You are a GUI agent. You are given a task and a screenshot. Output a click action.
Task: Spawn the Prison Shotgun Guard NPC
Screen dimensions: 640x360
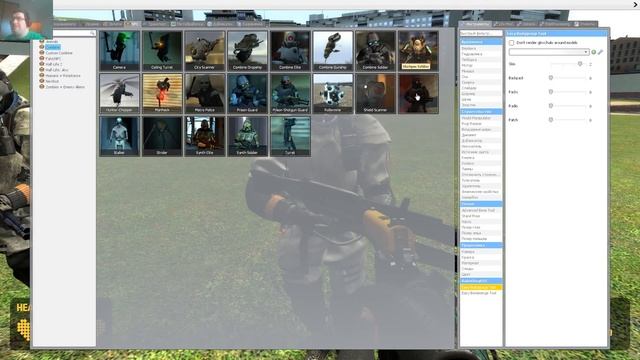290,93
